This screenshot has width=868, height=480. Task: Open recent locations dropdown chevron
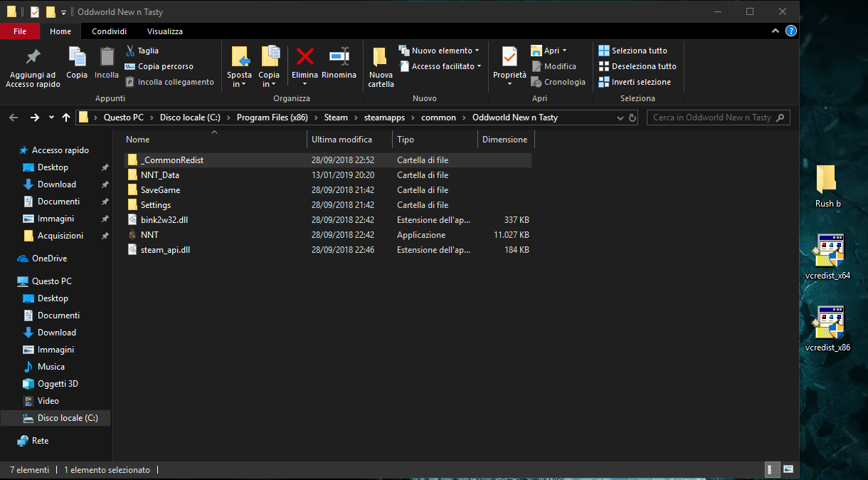pos(51,118)
